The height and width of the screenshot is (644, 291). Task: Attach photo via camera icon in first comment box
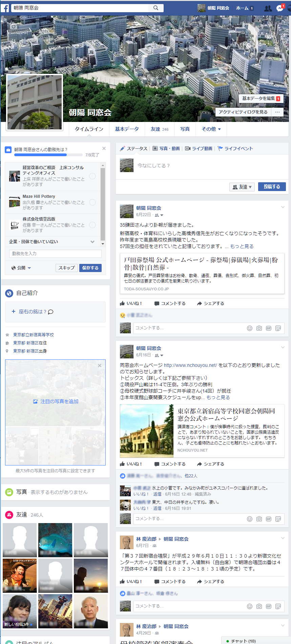[x=259, y=328]
